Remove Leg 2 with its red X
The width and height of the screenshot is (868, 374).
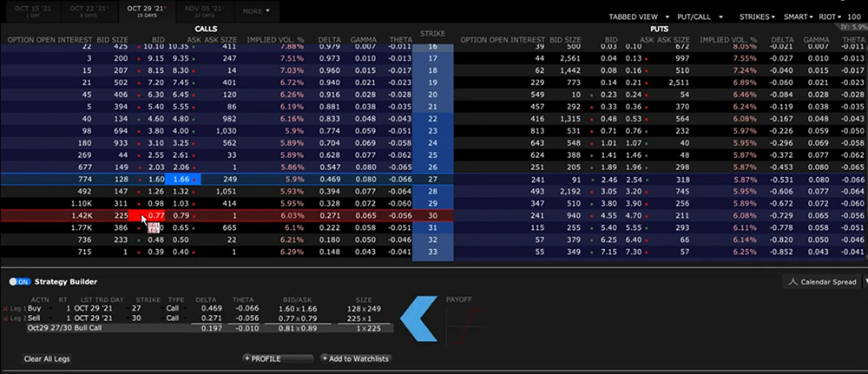click(5, 318)
